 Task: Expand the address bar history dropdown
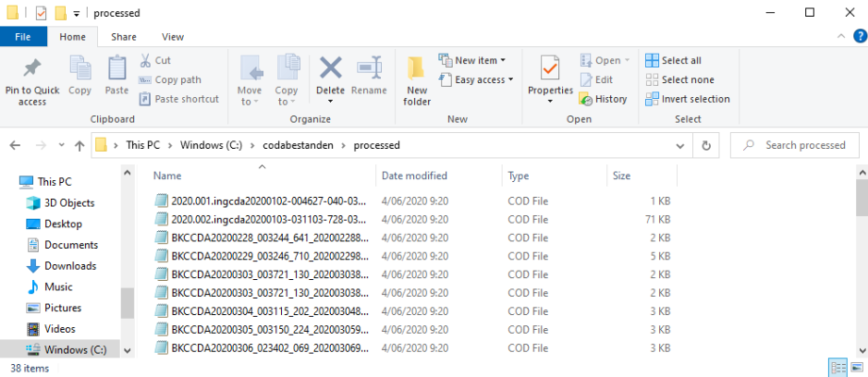click(x=680, y=146)
